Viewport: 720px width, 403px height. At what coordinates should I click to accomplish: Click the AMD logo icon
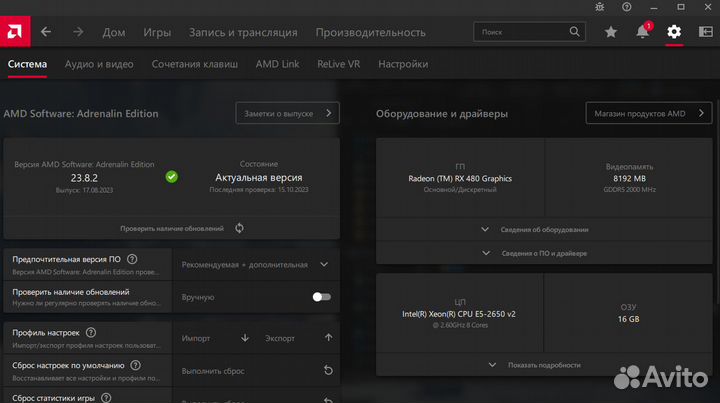(x=15, y=32)
